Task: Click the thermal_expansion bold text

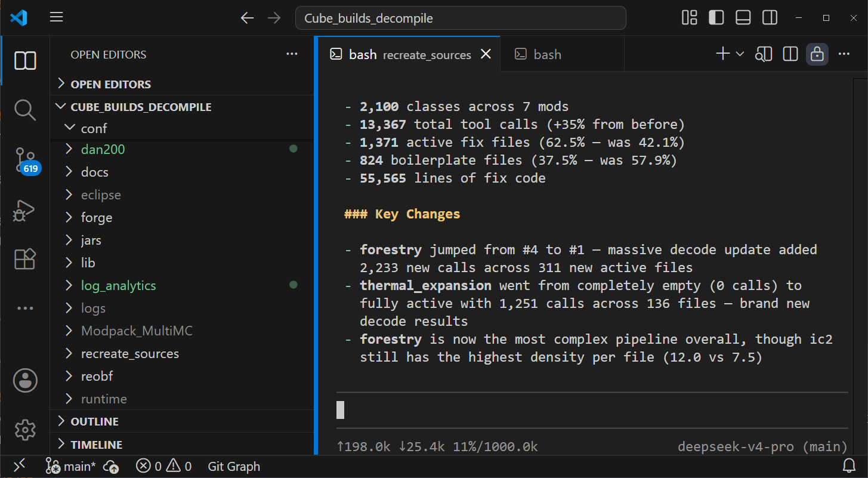Action: tap(425, 285)
